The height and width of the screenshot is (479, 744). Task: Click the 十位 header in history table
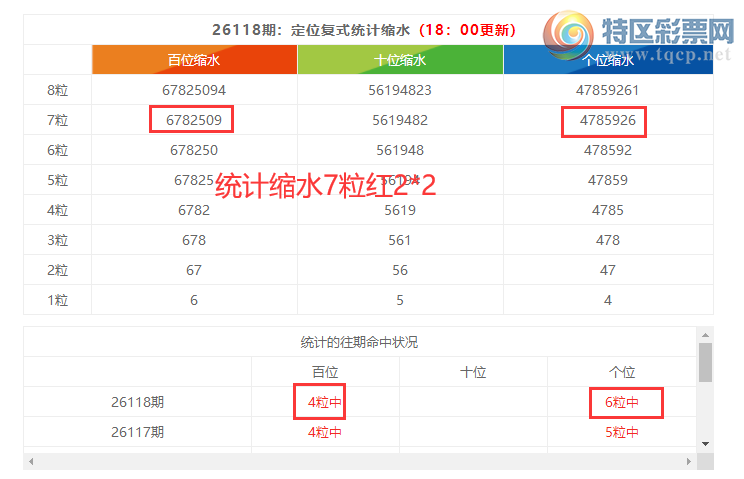tap(473, 372)
